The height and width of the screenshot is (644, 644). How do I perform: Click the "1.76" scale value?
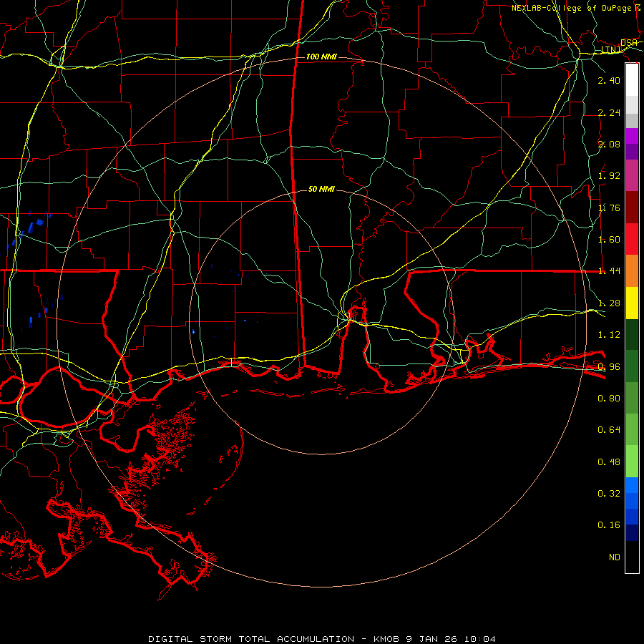[609, 208]
